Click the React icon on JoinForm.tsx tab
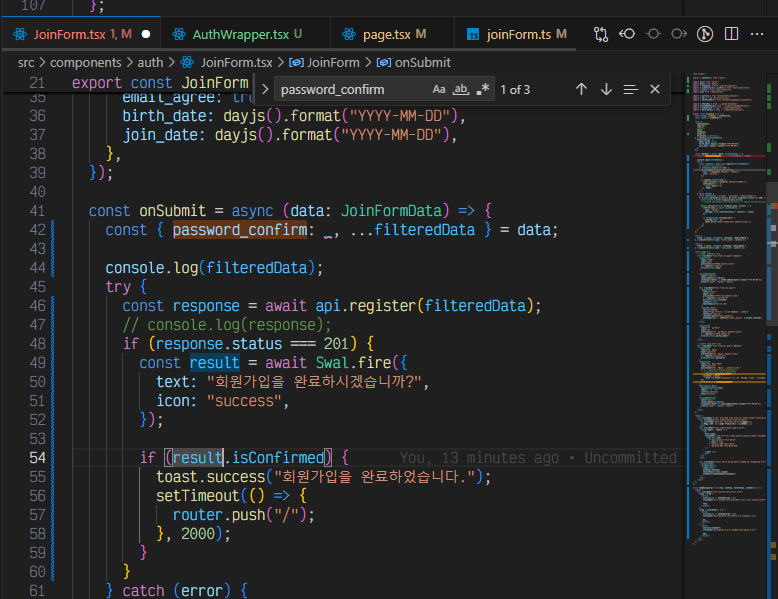778x599 pixels. pos(20,34)
